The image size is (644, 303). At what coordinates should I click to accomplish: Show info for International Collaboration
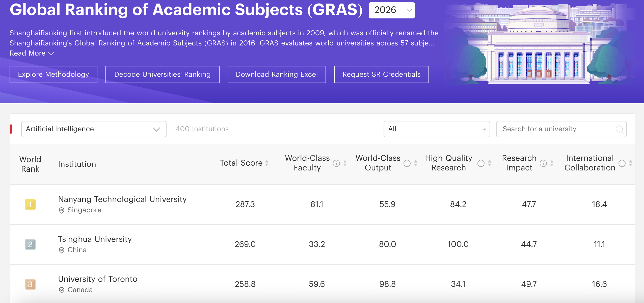(x=622, y=163)
